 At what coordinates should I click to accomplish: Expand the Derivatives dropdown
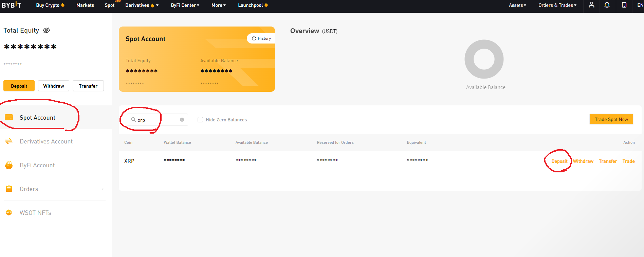click(142, 5)
